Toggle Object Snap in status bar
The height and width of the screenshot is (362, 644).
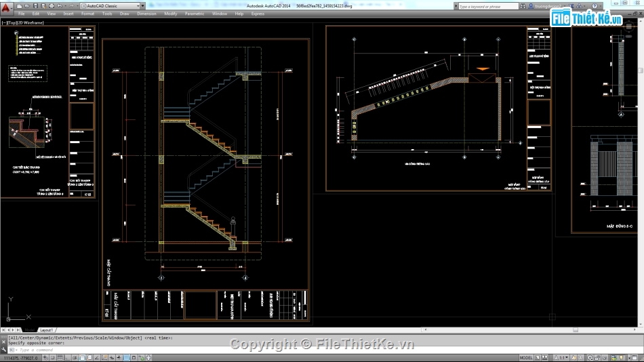point(82,358)
